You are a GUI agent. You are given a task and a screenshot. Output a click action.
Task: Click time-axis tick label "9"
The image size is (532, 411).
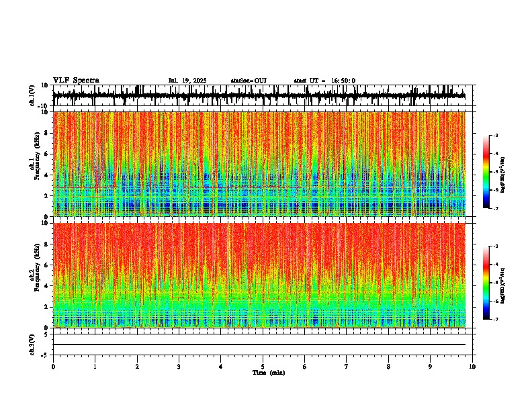[x=430, y=367]
